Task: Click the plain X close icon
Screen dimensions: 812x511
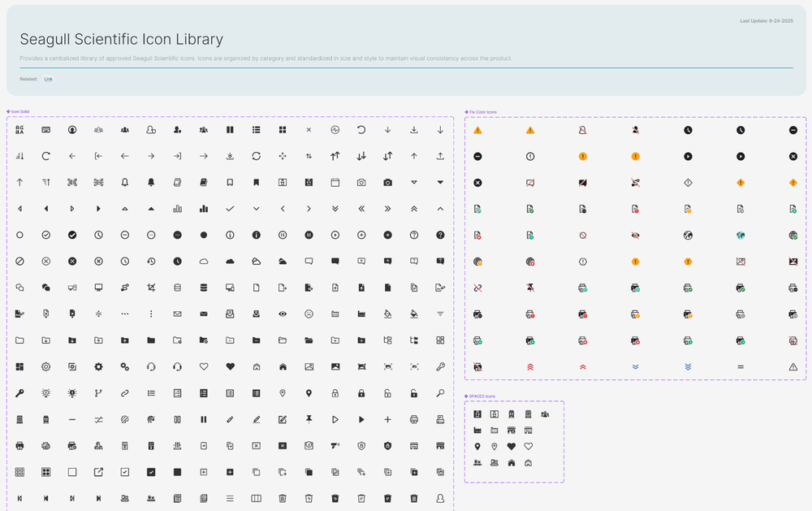Action: point(309,130)
